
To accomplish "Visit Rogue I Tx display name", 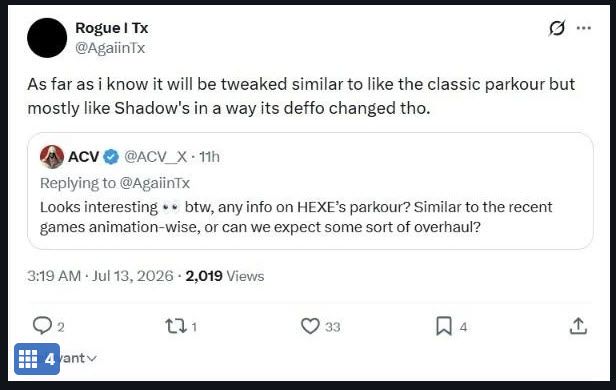I will [x=112, y=28].
